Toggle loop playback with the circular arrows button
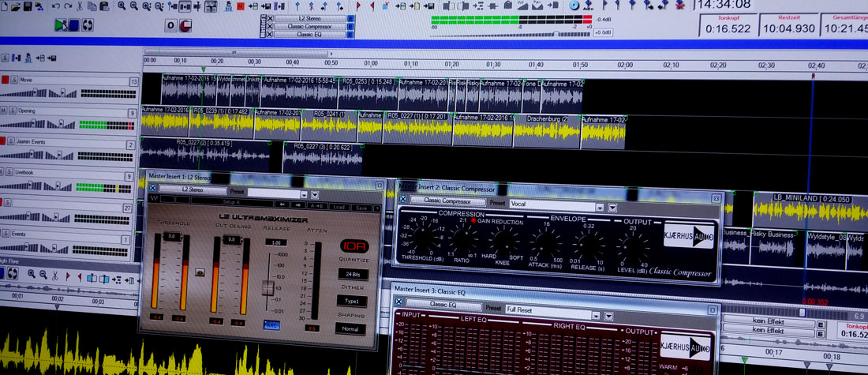The width and height of the screenshot is (868, 375). pyautogui.click(x=88, y=25)
